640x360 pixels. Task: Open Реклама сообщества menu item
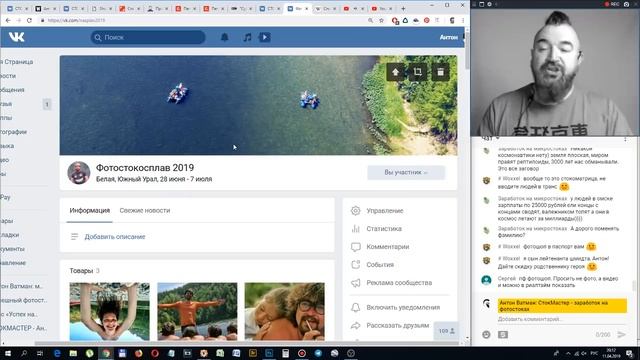point(399,282)
